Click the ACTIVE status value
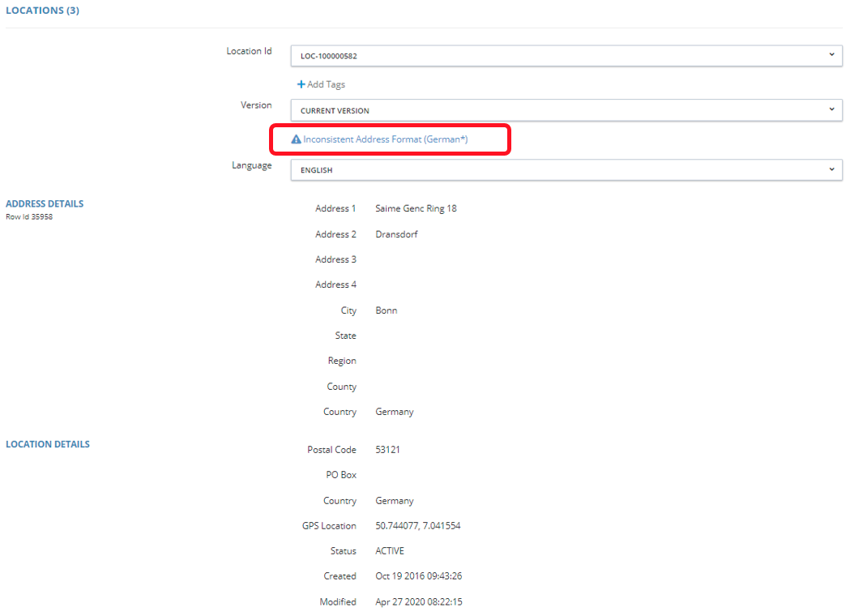 click(390, 551)
